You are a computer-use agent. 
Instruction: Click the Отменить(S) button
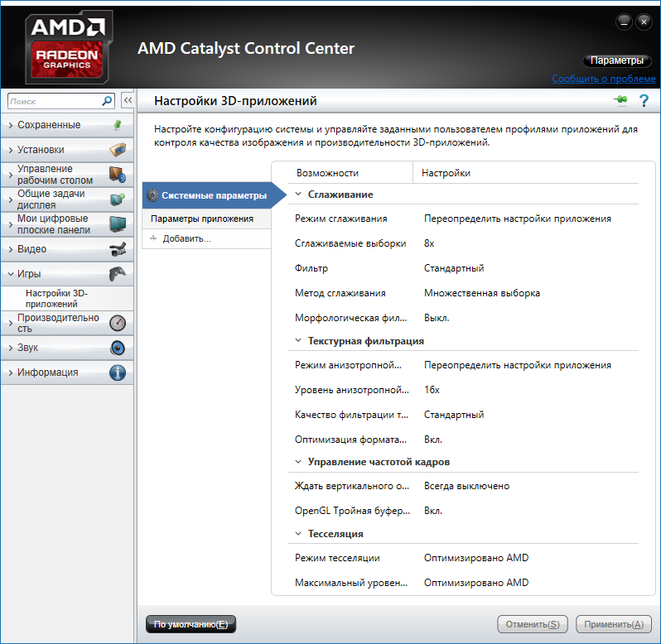pos(533,624)
